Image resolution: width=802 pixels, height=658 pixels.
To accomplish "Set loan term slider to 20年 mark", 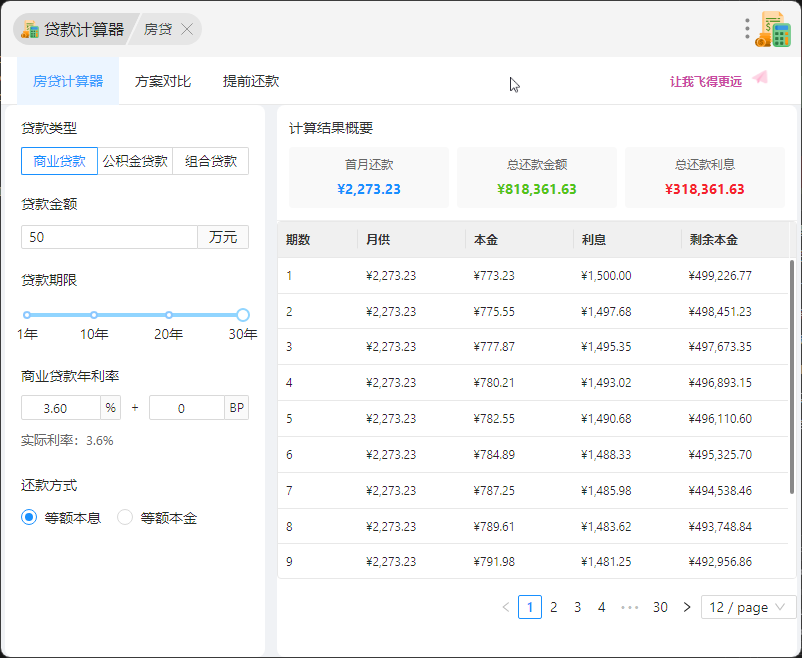I will pyautogui.click(x=169, y=315).
